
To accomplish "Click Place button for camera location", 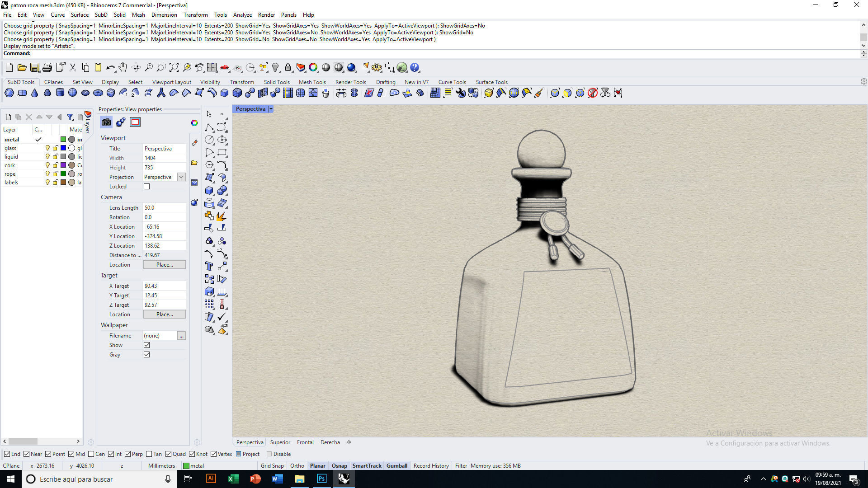I will pyautogui.click(x=165, y=265).
